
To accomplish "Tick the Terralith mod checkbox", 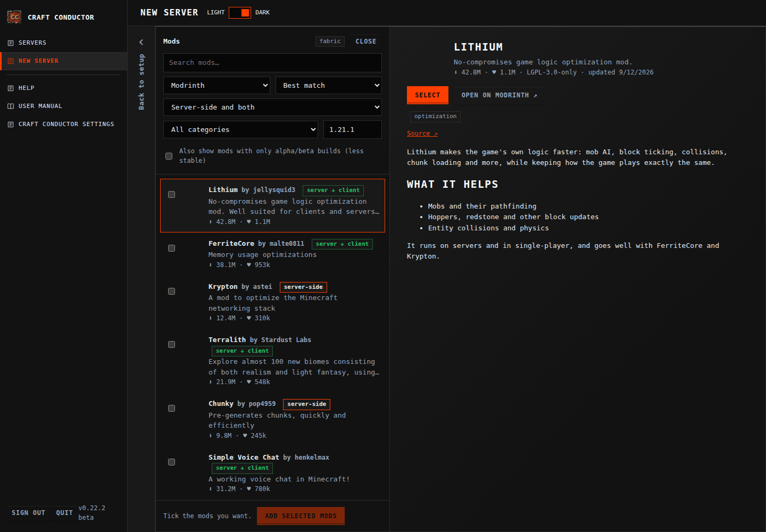I will pos(171,345).
